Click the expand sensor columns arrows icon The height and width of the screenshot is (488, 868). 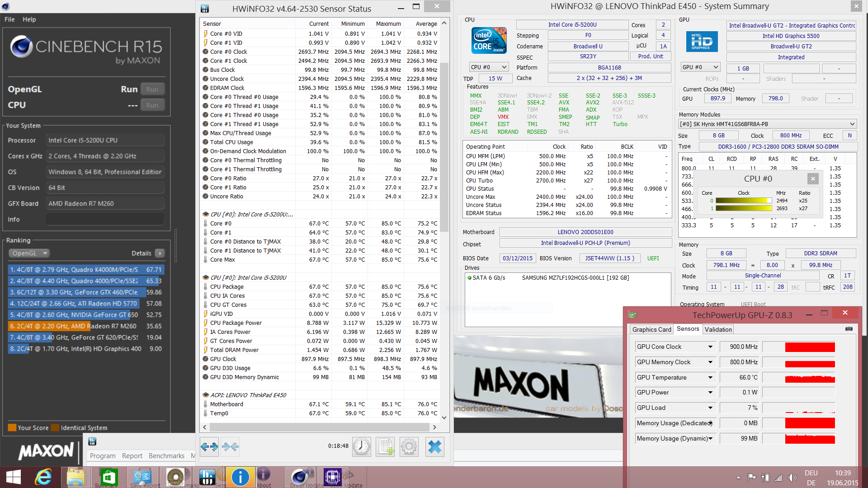coord(209,447)
